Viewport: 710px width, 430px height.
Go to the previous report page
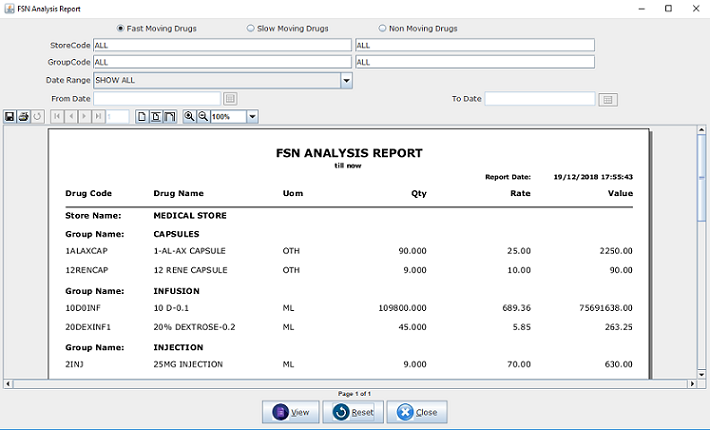[71, 117]
